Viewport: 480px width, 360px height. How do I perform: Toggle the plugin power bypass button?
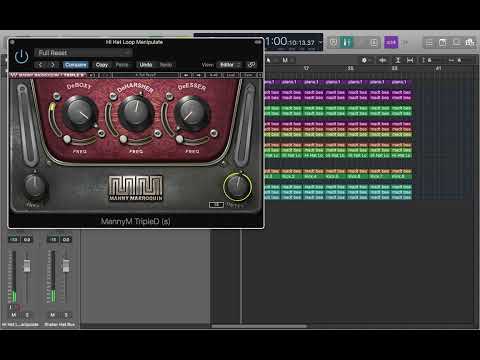coord(22,56)
